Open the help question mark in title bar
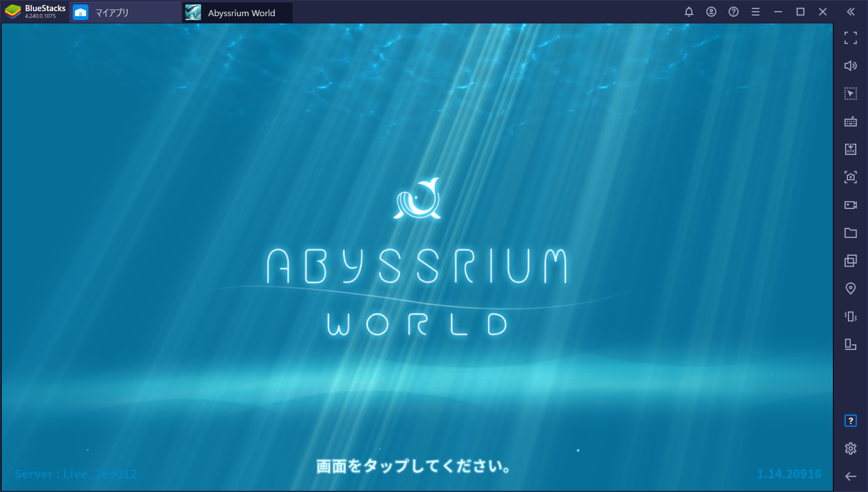The width and height of the screenshot is (868, 492). pos(734,12)
